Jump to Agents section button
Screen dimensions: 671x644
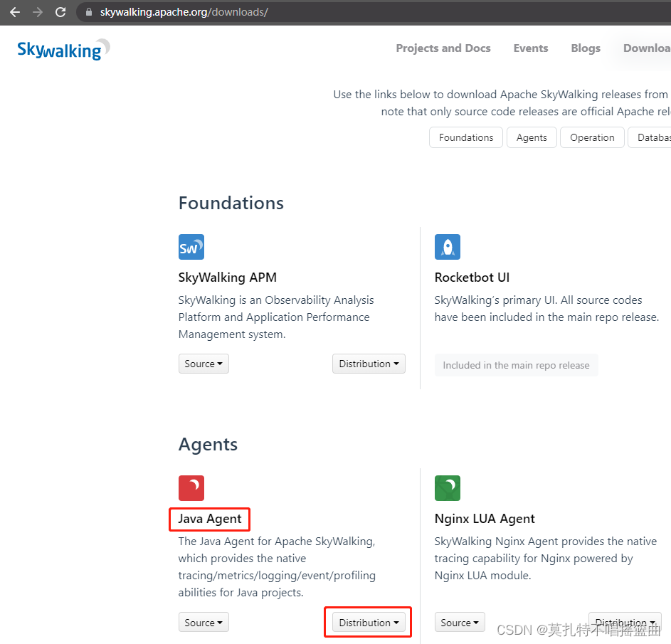(x=532, y=137)
